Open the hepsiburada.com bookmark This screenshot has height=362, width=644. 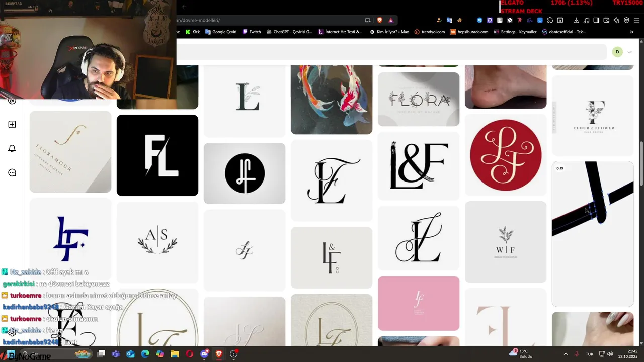469,32
